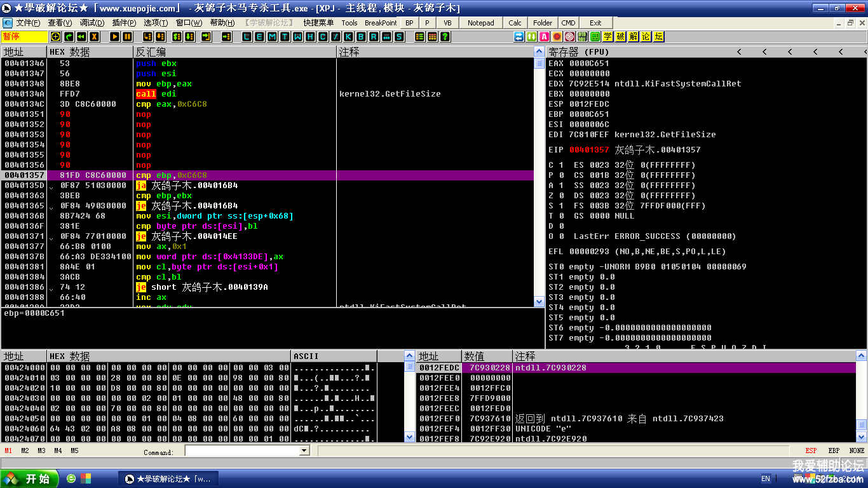Open Call stack K icon

click(348, 37)
